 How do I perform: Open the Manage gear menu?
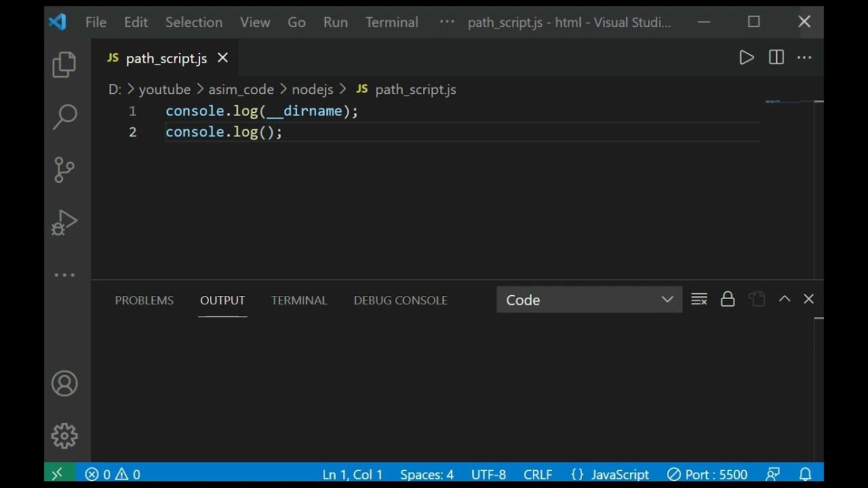click(64, 436)
